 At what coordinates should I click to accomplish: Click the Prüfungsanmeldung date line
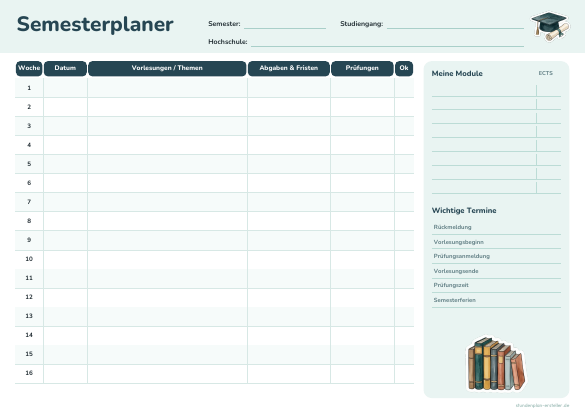pos(496,257)
